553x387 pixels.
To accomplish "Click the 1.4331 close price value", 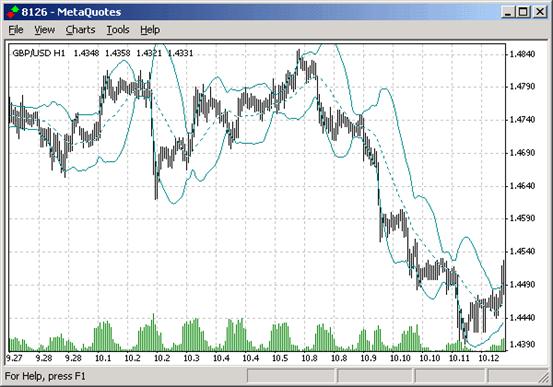I will pos(180,53).
